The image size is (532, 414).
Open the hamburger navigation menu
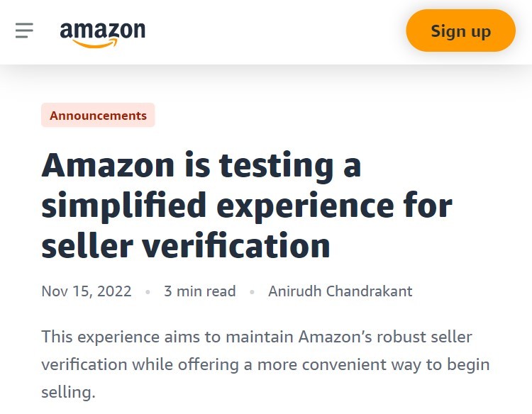tap(24, 30)
